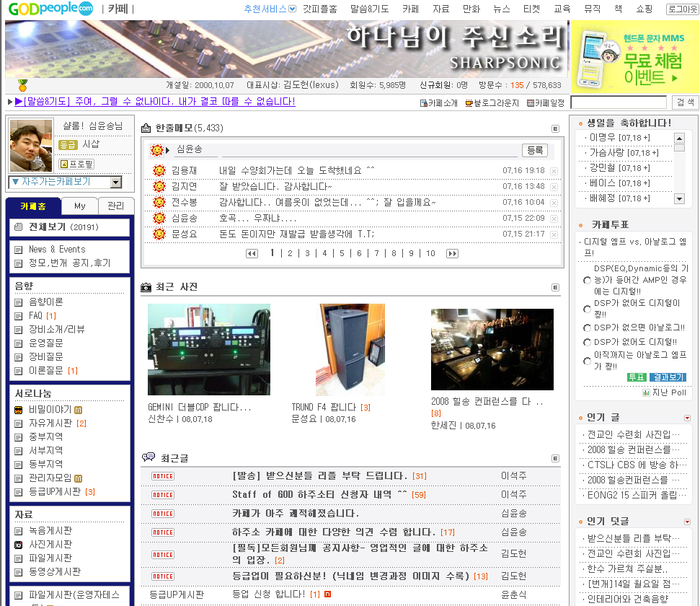Click the new-post icon beside 등업 신청
Image resolution: width=700 pixels, height=606 pixels.
pos(328,594)
